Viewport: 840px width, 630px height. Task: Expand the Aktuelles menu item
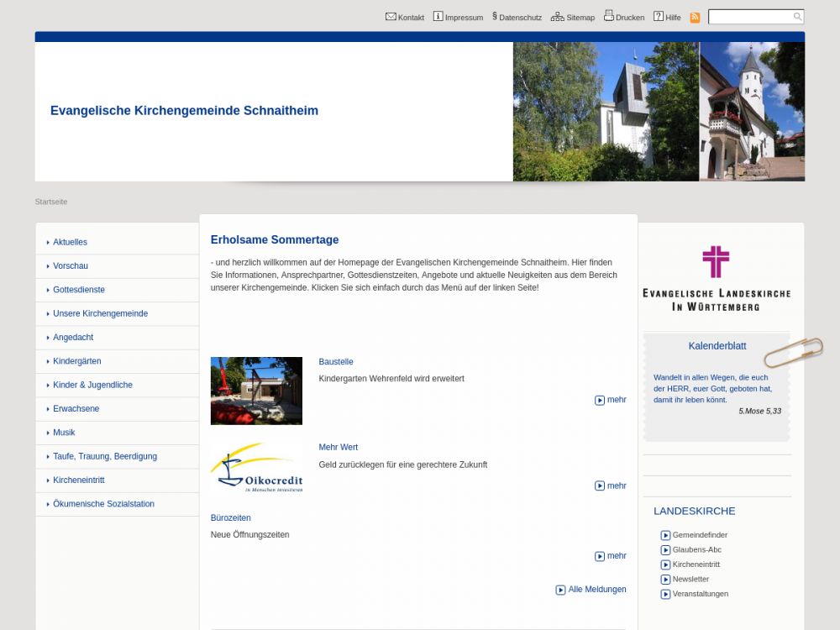click(70, 242)
